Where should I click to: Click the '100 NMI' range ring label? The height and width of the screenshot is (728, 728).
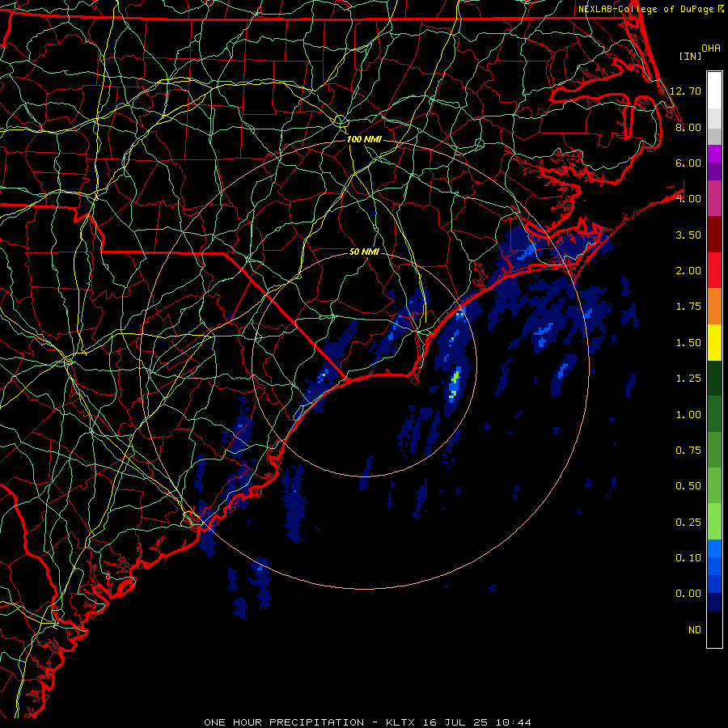(x=364, y=139)
